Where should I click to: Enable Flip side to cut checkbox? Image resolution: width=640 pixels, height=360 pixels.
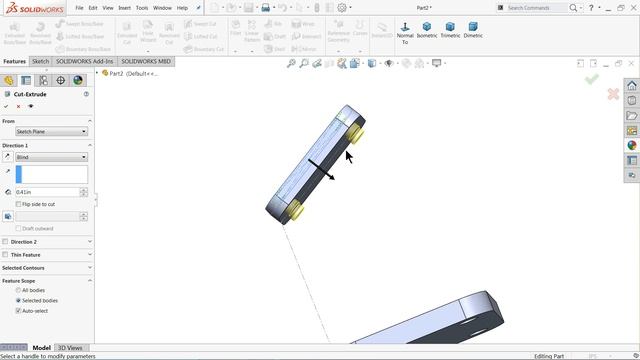click(18, 204)
